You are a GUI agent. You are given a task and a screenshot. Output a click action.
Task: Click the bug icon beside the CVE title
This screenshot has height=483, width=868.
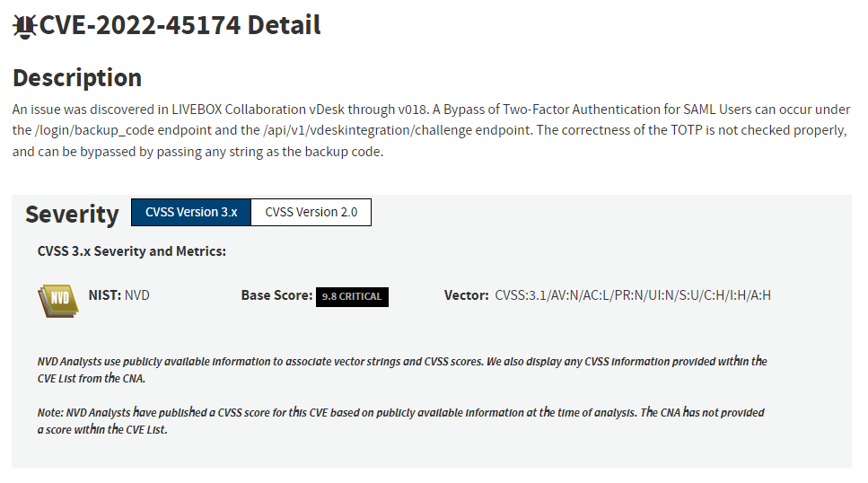click(x=24, y=26)
